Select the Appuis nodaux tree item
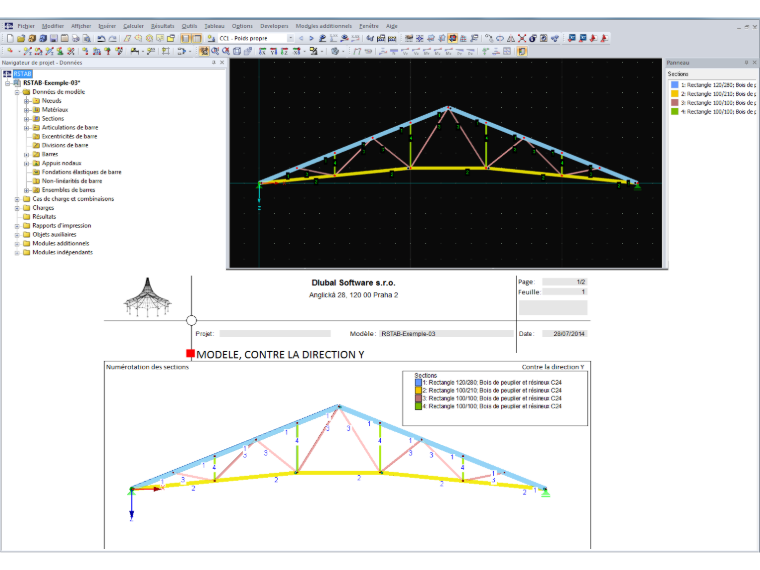Image resolution: width=760 pixels, height=570 pixels. coord(61,163)
